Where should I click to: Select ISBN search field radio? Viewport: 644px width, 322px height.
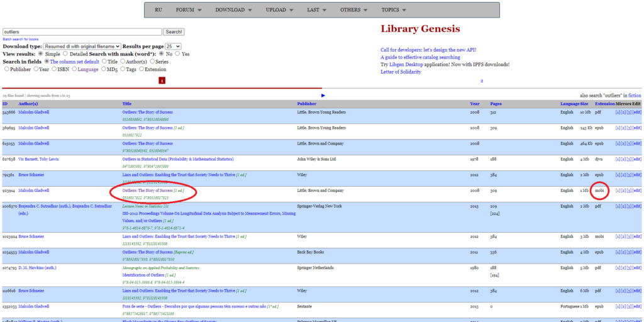point(54,69)
